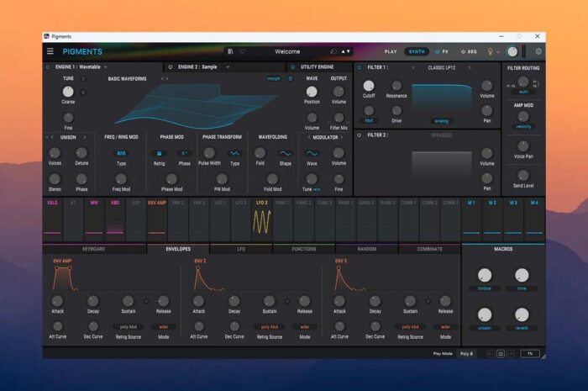This screenshot has width=588, height=391.
Task: Switch to the Keyboard tab
Action: point(94,249)
